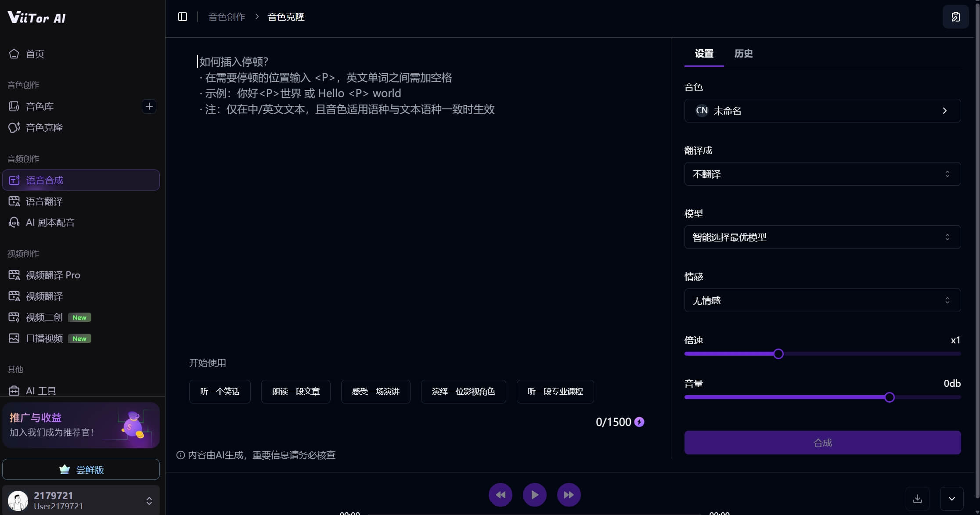Expand the 翻译成 dropdown
The image size is (980, 515).
click(822, 174)
